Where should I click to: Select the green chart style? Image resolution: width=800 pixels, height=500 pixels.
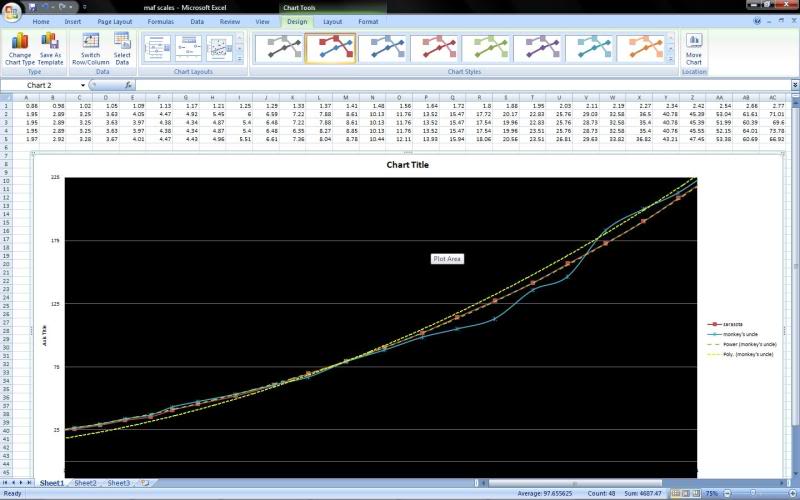[486, 48]
